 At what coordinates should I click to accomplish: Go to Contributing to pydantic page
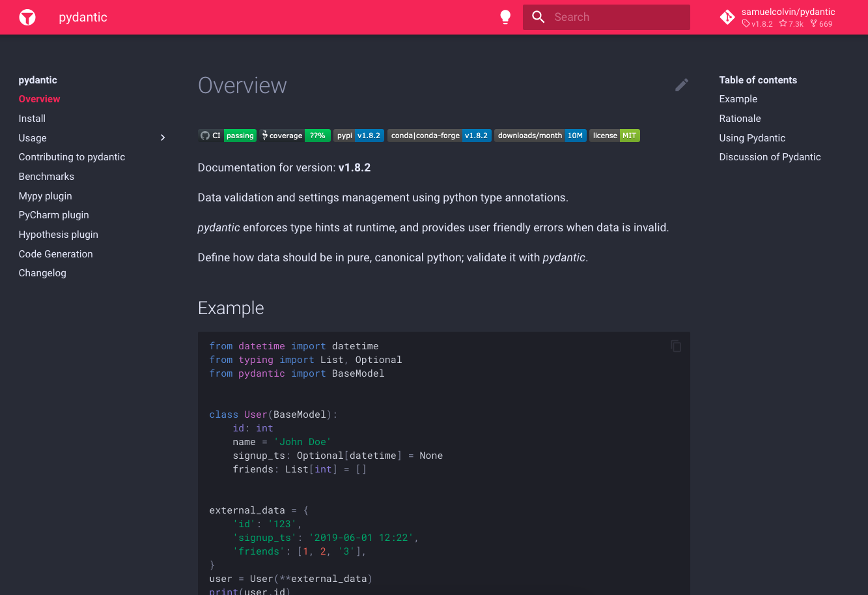click(72, 157)
